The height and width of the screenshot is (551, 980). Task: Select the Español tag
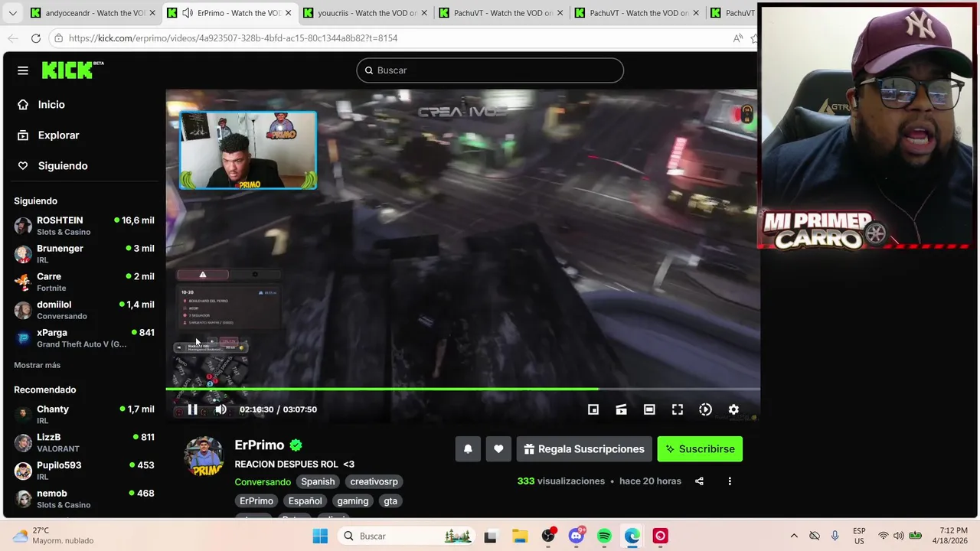305,500
